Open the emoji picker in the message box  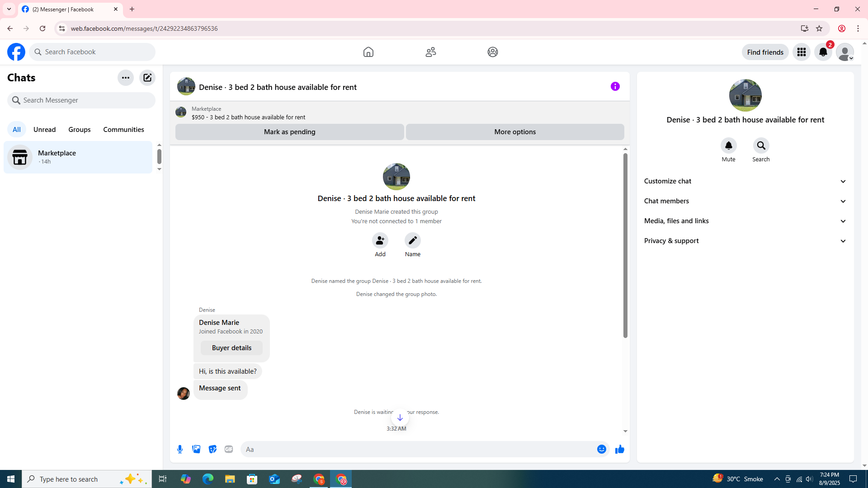pyautogui.click(x=602, y=449)
